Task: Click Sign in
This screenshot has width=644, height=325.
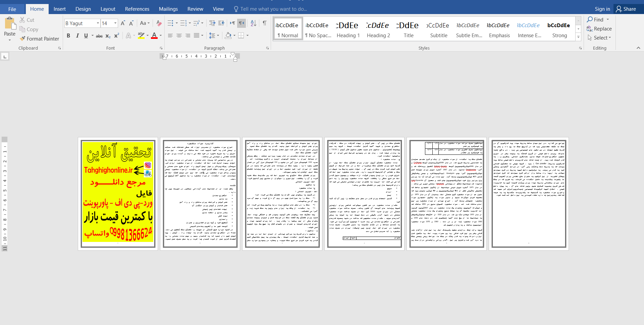Action: click(602, 9)
